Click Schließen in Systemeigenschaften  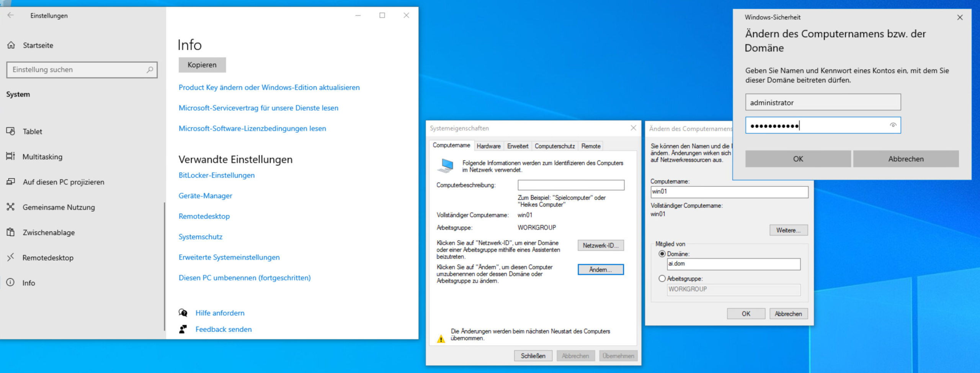pos(533,356)
